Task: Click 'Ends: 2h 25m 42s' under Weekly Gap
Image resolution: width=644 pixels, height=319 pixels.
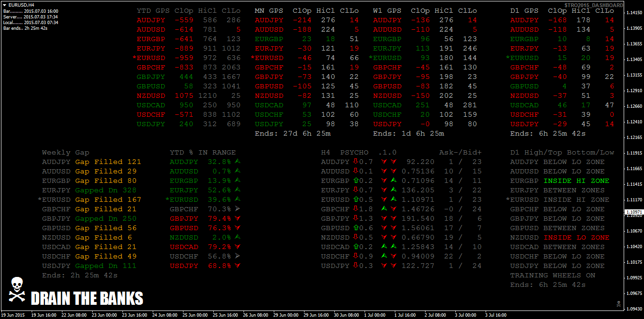Action: [x=80, y=275]
